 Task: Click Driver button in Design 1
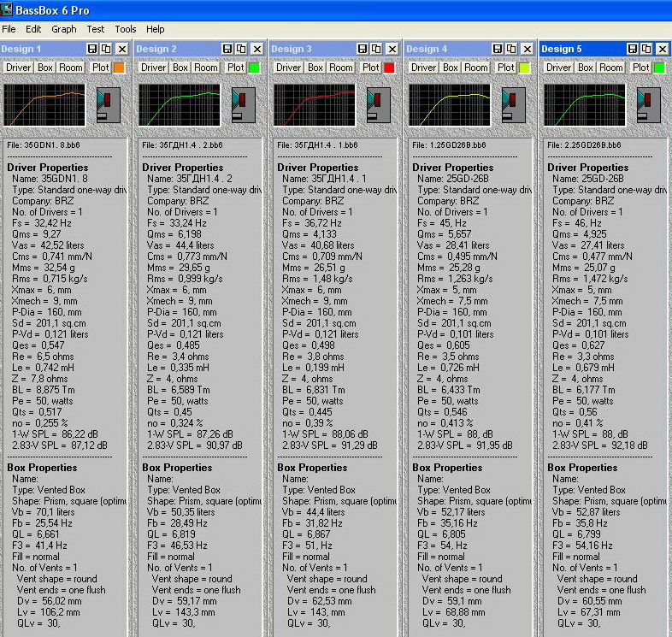point(19,68)
